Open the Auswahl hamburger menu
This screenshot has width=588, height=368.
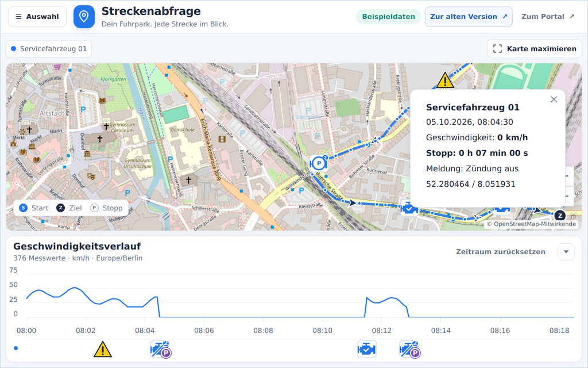pos(37,17)
